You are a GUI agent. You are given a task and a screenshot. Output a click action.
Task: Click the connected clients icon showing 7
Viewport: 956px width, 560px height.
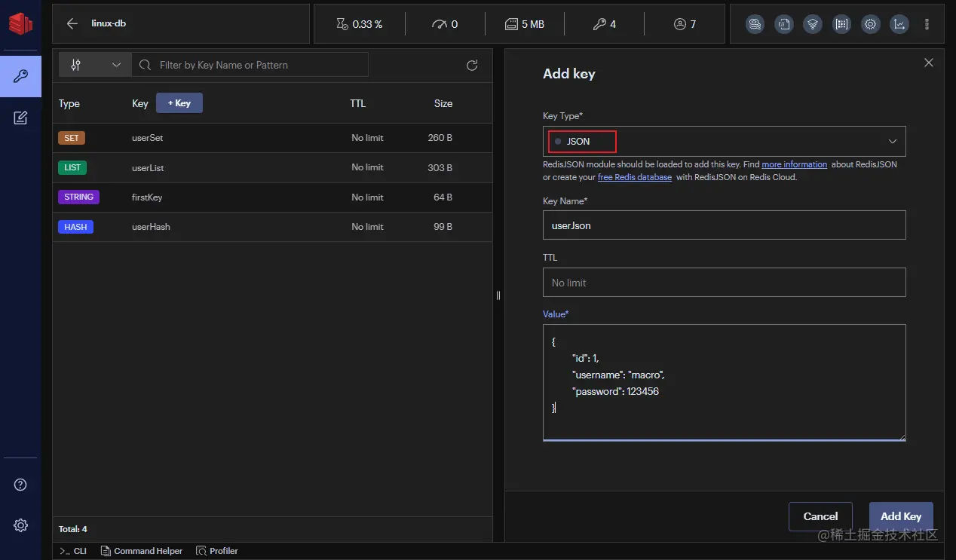[680, 24]
